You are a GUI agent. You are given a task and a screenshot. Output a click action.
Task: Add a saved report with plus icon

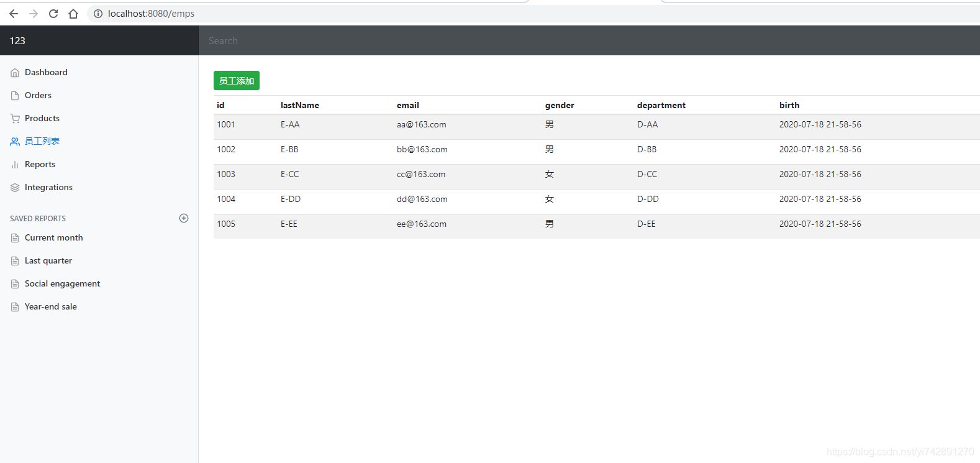coord(184,218)
